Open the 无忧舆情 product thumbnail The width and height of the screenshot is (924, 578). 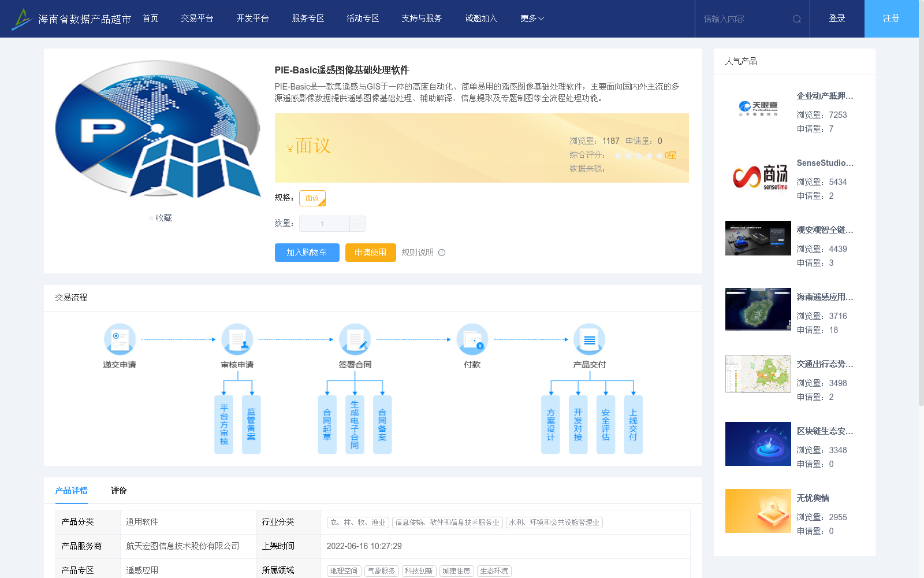coord(758,511)
